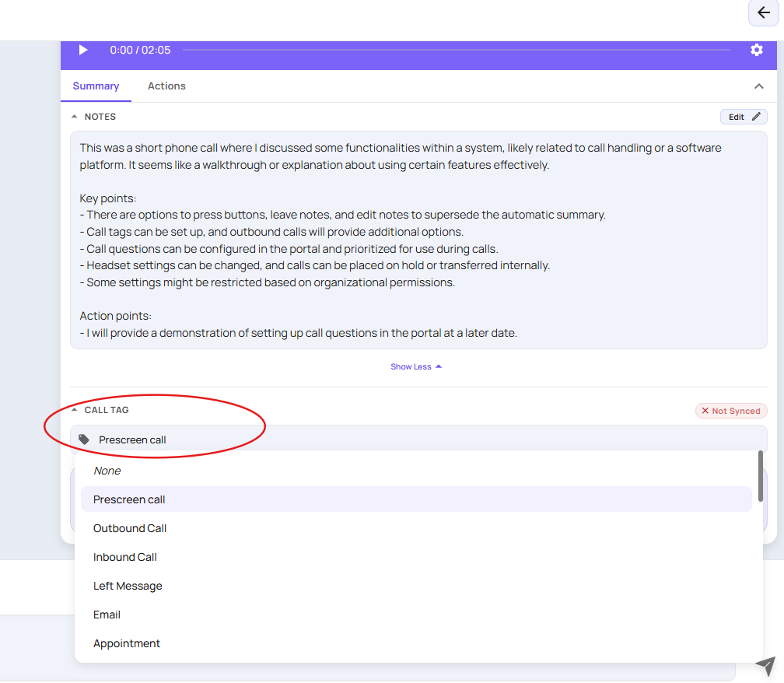This screenshot has height=683, width=784.
Task: Collapse the panel with the up chevron
Action: point(758,86)
